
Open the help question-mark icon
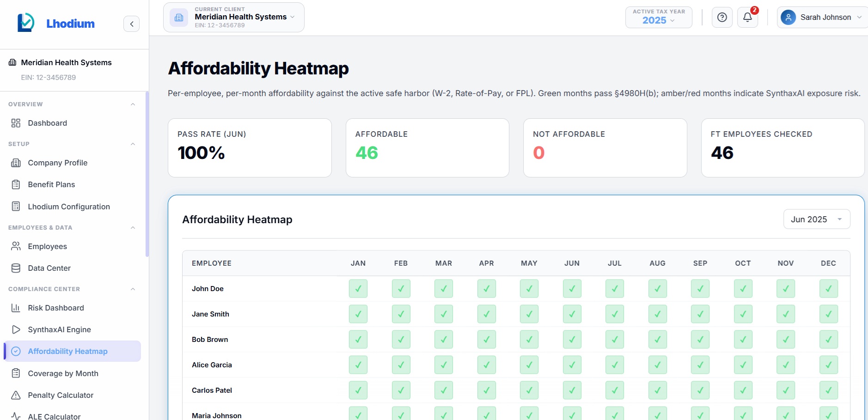click(722, 18)
